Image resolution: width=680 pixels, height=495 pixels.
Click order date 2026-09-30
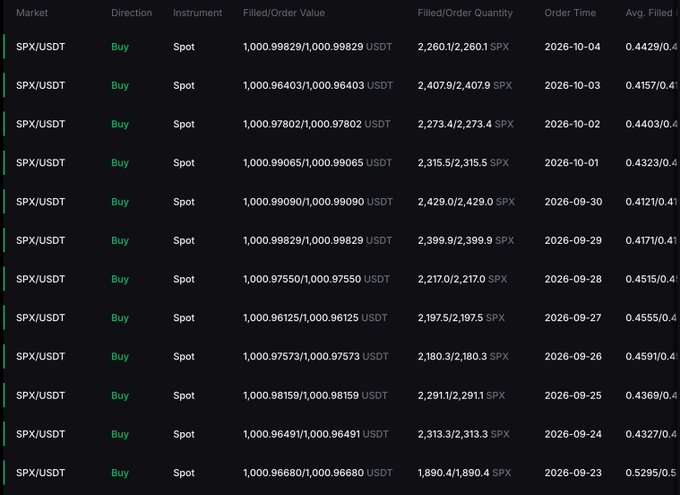pos(573,202)
